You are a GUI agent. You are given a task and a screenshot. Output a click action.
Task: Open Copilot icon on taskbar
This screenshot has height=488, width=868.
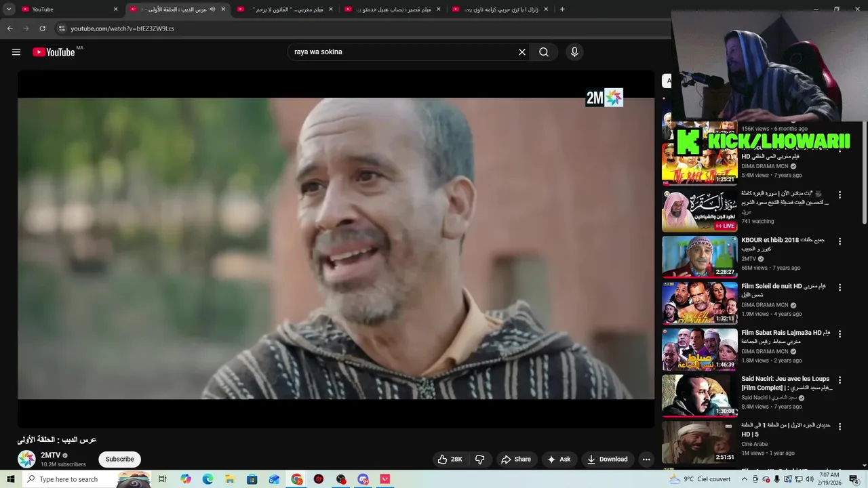coord(186,479)
